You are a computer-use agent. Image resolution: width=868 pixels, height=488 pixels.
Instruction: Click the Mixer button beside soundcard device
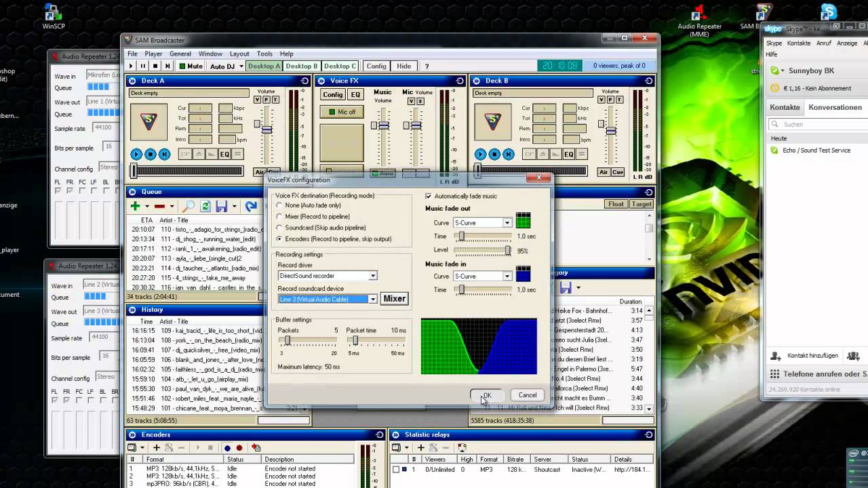pos(394,299)
